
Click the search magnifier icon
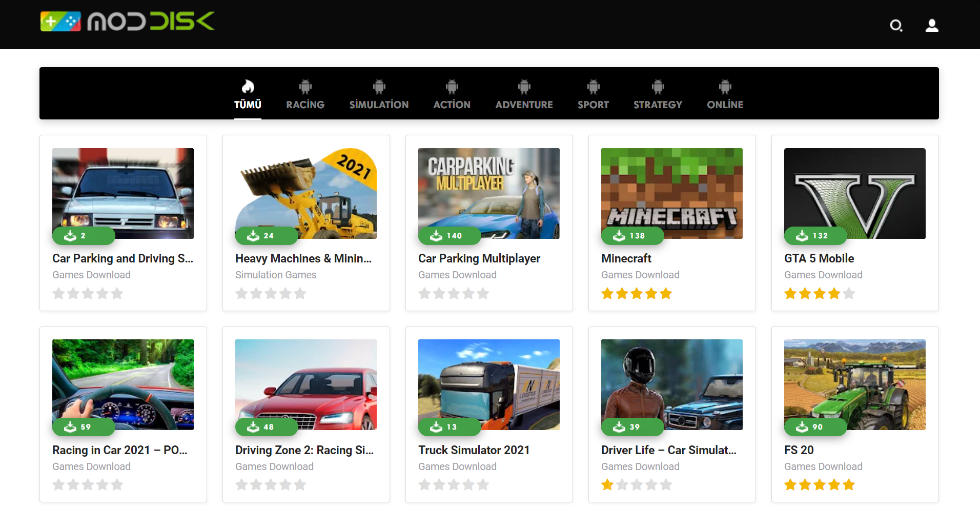click(896, 26)
